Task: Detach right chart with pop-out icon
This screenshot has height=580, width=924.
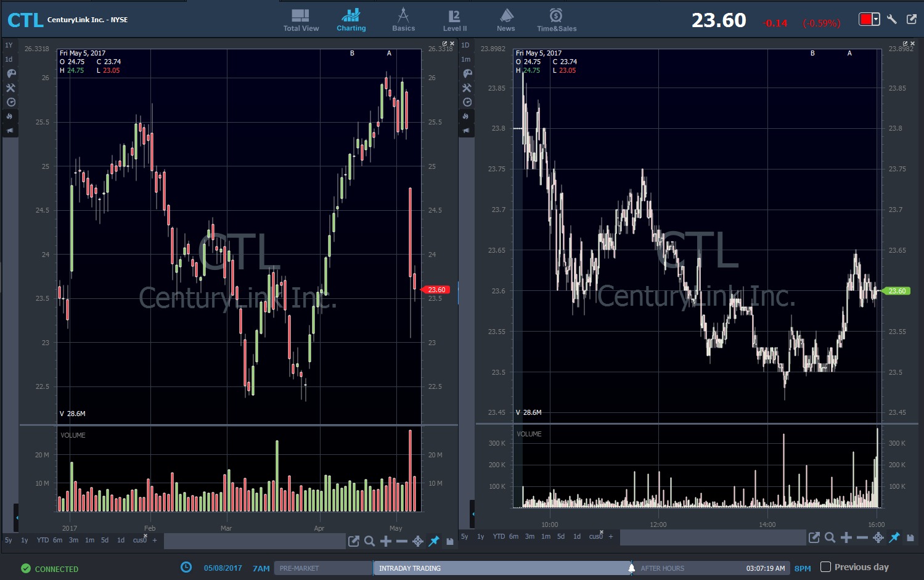Action: (x=814, y=537)
